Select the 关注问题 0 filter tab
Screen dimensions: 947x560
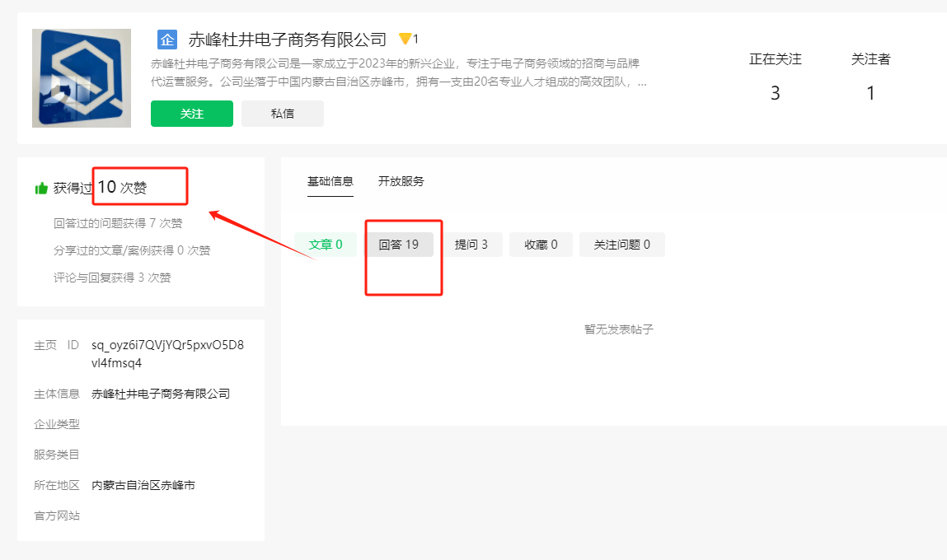[622, 245]
